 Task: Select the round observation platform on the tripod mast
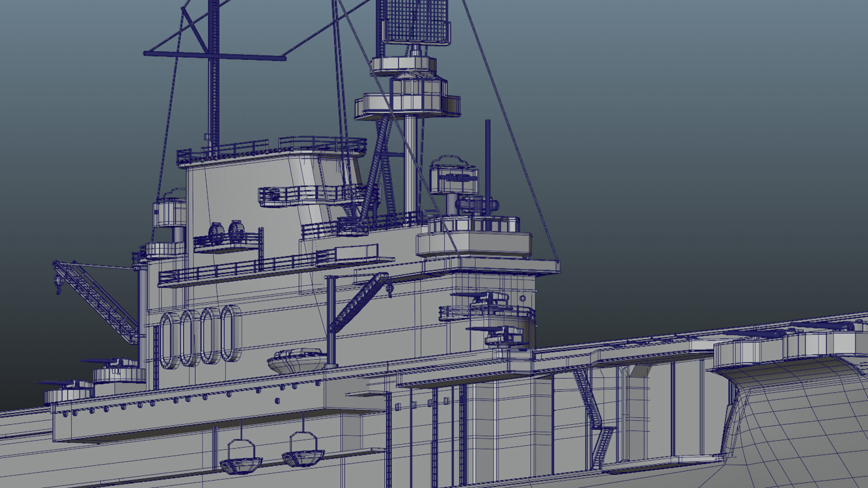point(407,106)
